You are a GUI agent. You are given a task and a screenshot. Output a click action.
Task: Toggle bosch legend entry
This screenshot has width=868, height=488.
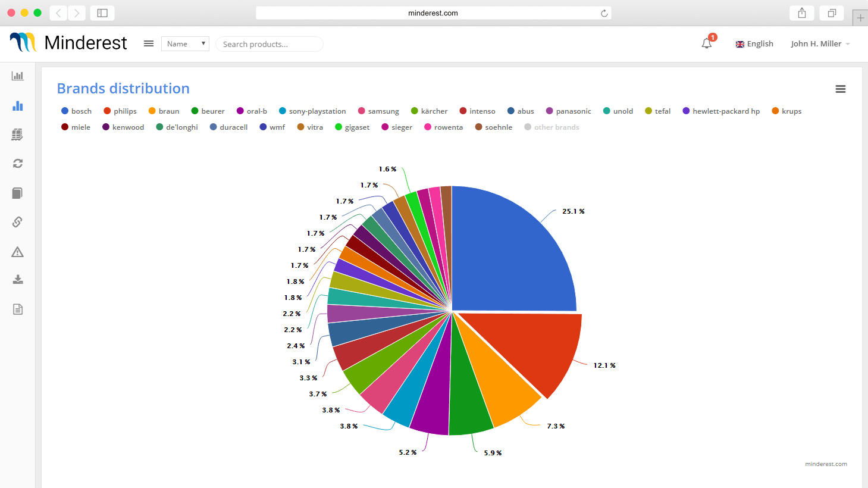click(77, 111)
